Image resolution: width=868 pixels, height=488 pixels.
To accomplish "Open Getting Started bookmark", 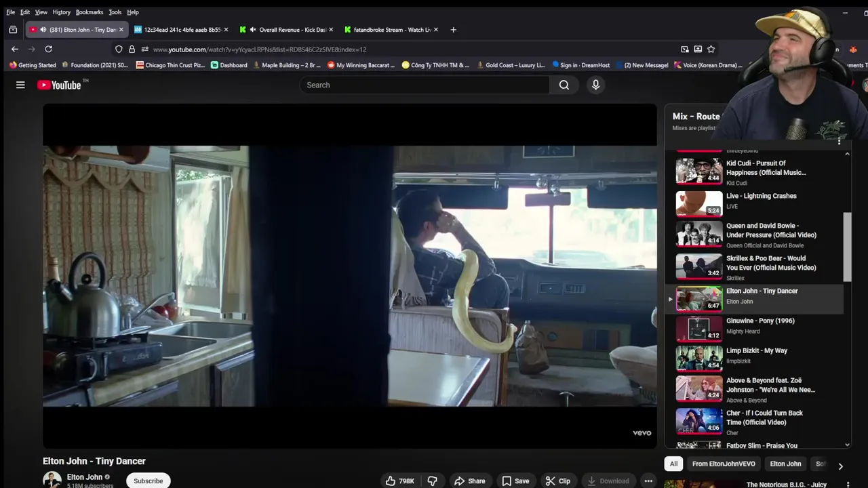I will (x=33, y=65).
